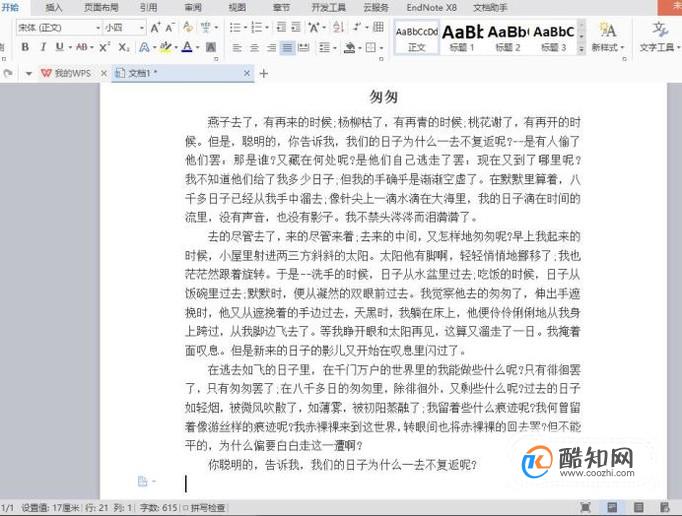Image resolution: width=682 pixels, height=516 pixels.
Task: Toggle justify alignment button
Action: point(288,47)
